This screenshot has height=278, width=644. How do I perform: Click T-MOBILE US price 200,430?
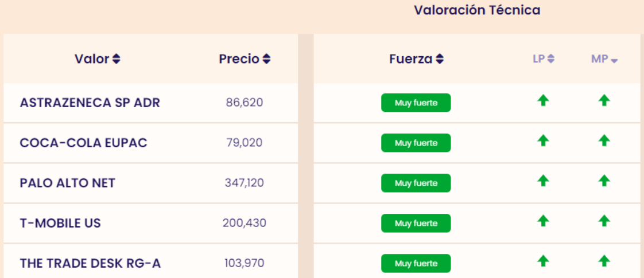[x=245, y=223]
